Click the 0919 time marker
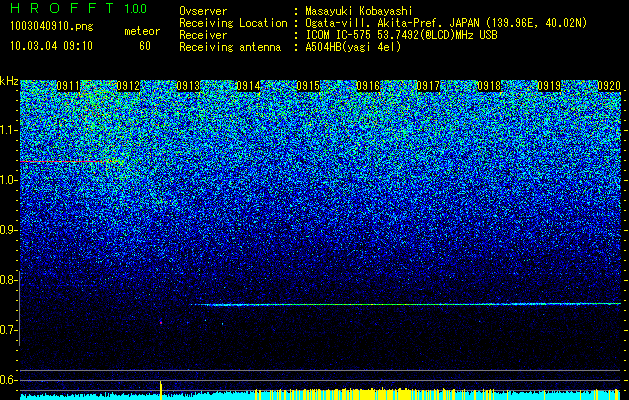 [x=549, y=86]
